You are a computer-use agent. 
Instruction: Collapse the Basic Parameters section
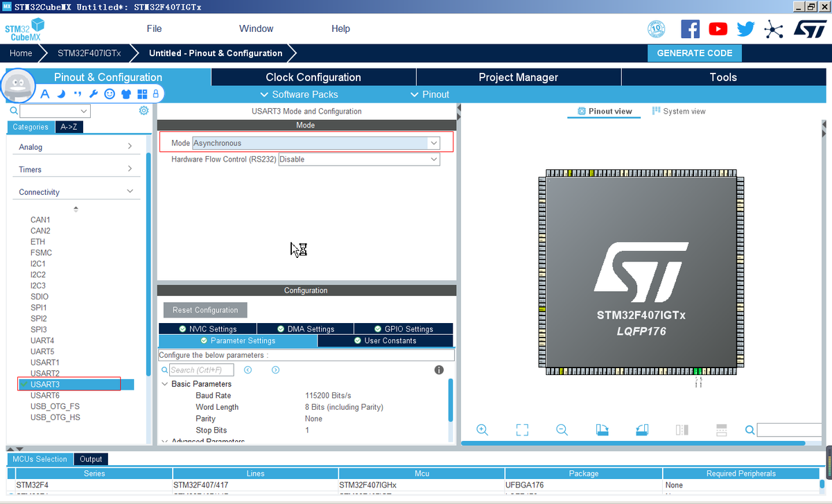click(165, 384)
